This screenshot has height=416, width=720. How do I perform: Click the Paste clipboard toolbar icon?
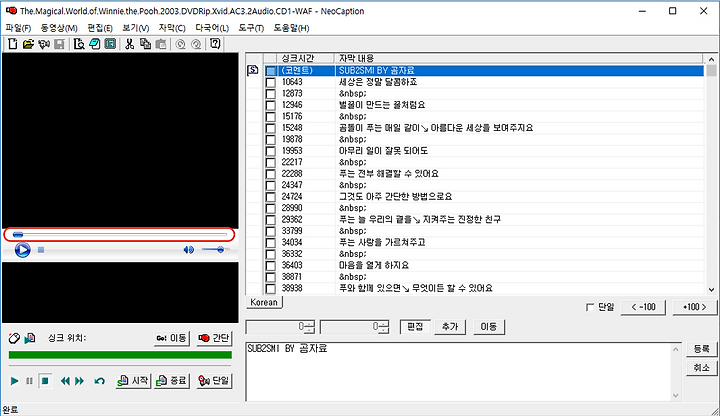click(161, 44)
